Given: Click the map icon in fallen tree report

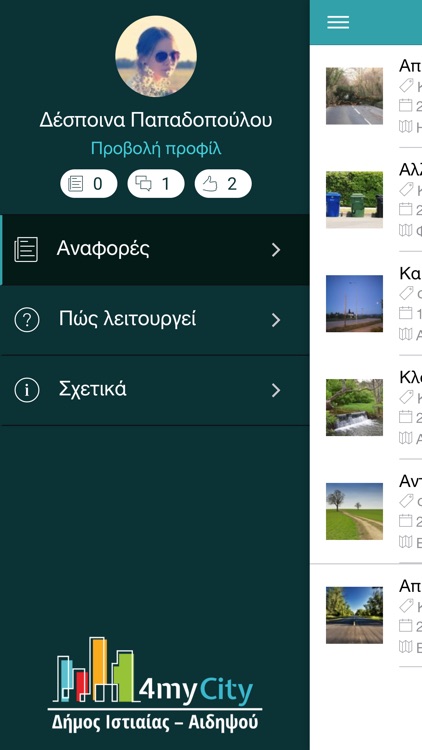Looking at the screenshot, I should click(406, 126).
